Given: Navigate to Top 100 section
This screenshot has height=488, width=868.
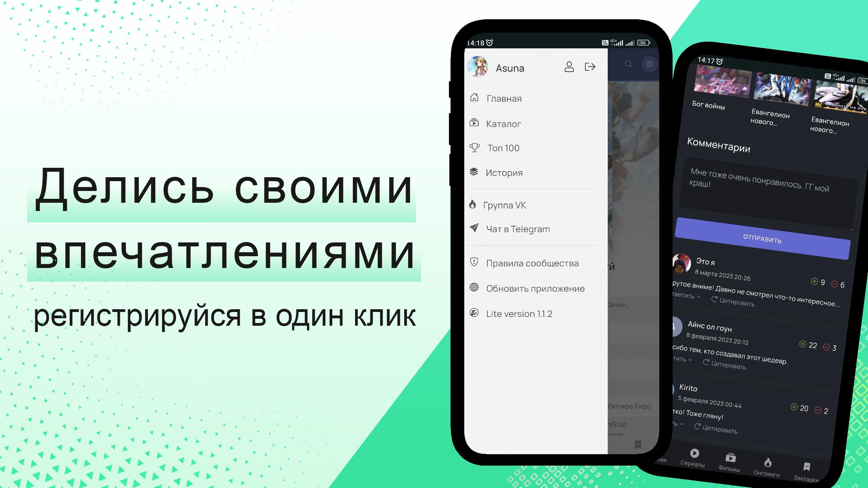Looking at the screenshot, I should click(x=503, y=147).
